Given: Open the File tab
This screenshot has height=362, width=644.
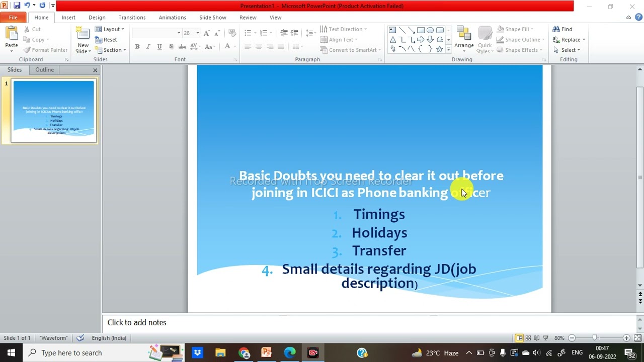Looking at the screenshot, I should (x=13, y=18).
